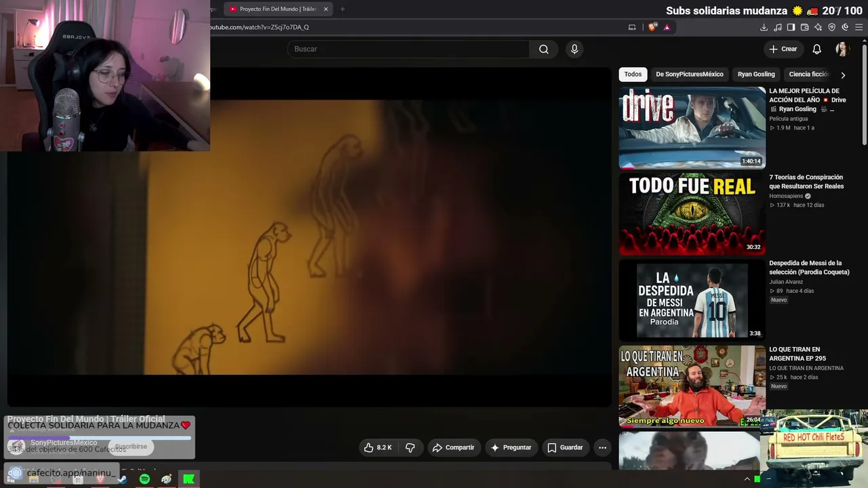This screenshot has width=868, height=488.
Task: Click the Compartir share button
Action: click(454, 447)
